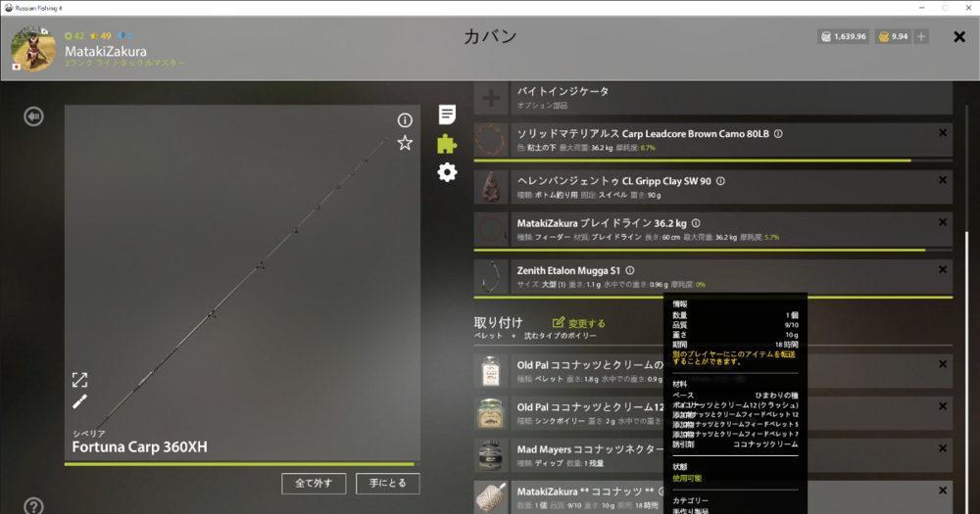Remove Old Pal sinking boilie

(x=943, y=406)
